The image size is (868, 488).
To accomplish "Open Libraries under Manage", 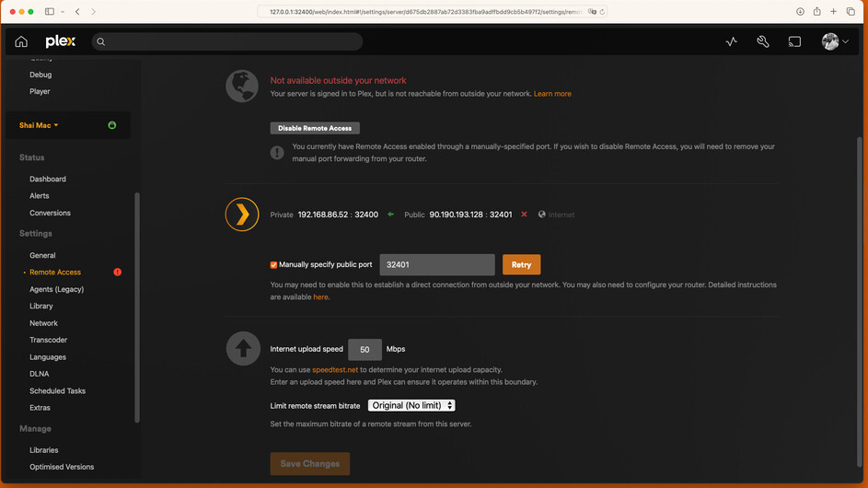I will (44, 450).
